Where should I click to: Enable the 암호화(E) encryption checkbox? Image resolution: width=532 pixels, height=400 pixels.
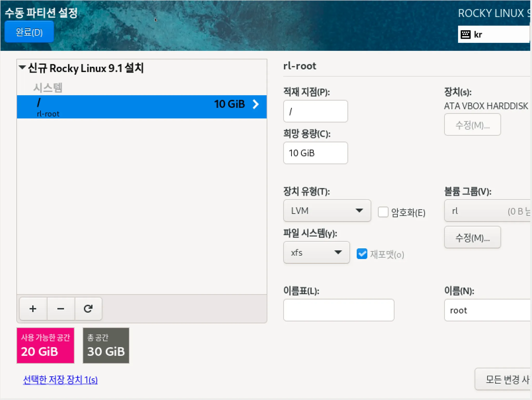[383, 212]
